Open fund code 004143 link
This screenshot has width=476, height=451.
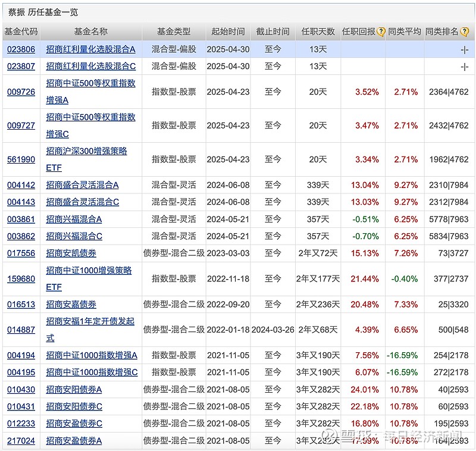click(21, 202)
